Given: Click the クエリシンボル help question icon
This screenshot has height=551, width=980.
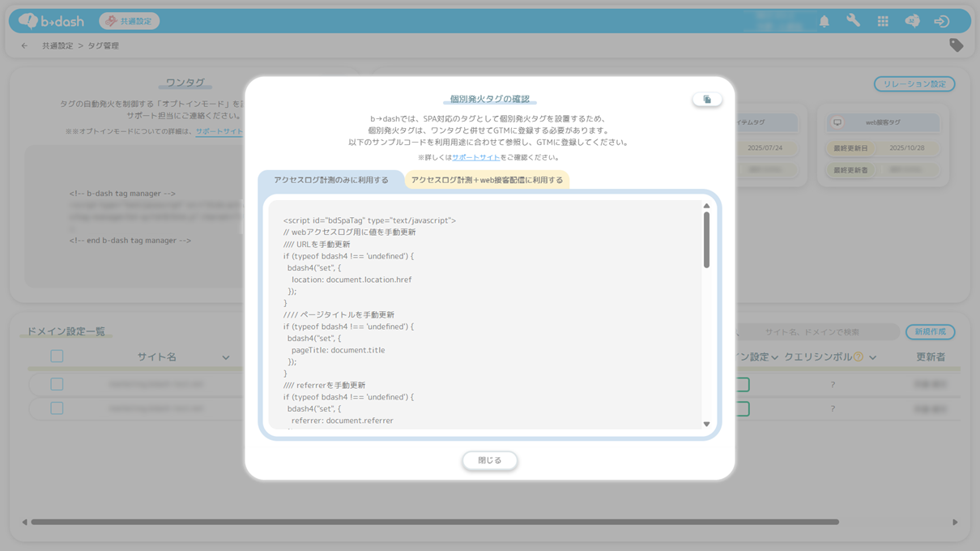Looking at the screenshot, I should (x=859, y=357).
